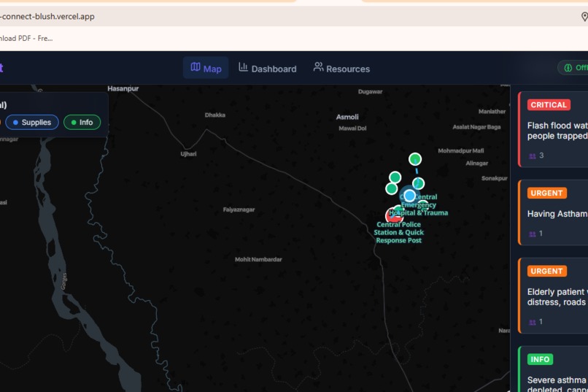Viewport: 588px width, 392px height.
Task: Open the Resources tab
Action: click(x=341, y=69)
